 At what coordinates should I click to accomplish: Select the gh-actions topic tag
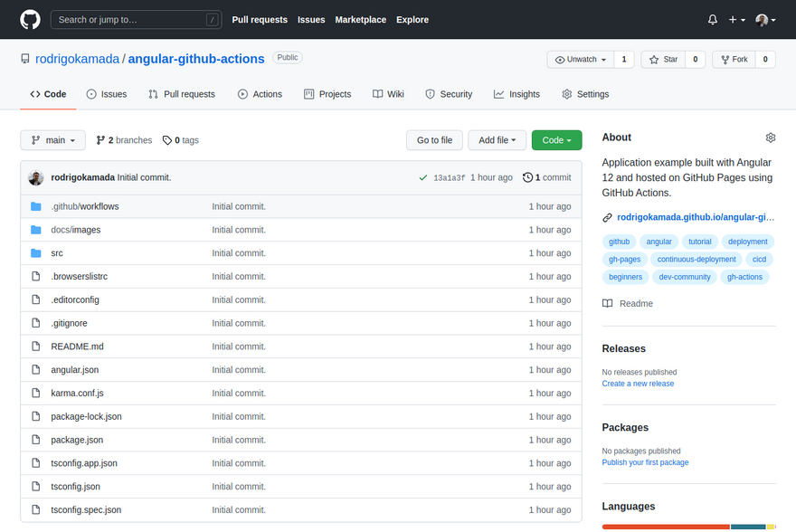tap(744, 277)
